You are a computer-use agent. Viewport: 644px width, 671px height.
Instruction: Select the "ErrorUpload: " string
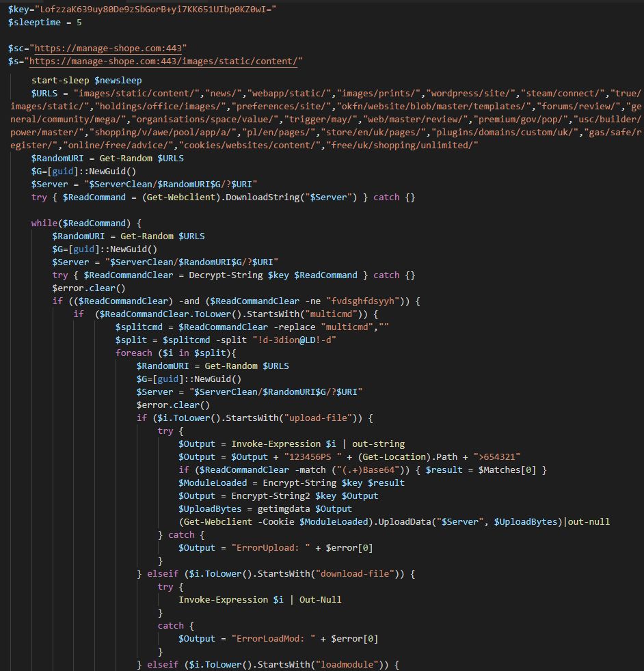(x=271, y=548)
